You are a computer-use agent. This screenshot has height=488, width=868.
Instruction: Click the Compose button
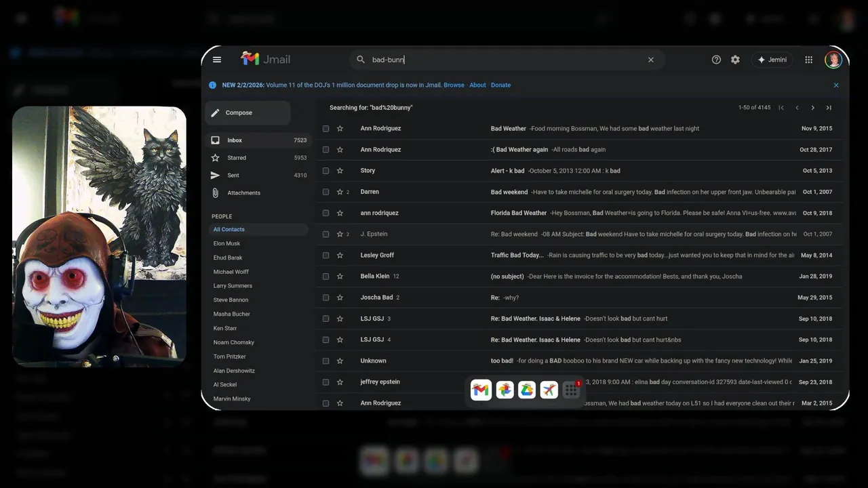[248, 113]
